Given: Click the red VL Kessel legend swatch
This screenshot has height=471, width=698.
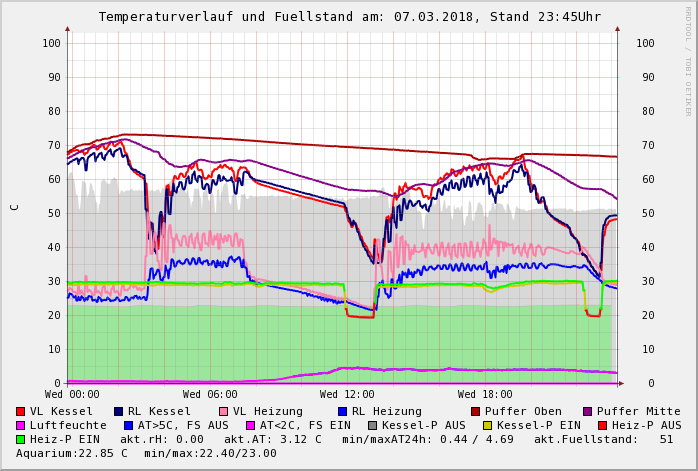Looking at the screenshot, I should tap(20, 411).
